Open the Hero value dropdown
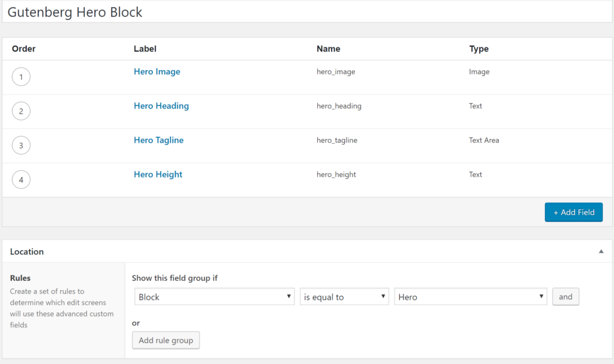 tap(471, 297)
